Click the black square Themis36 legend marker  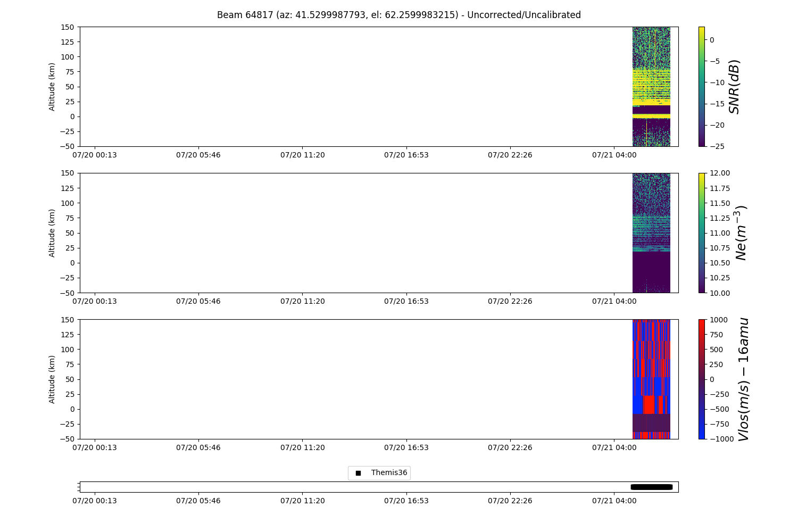click(358, 473)
